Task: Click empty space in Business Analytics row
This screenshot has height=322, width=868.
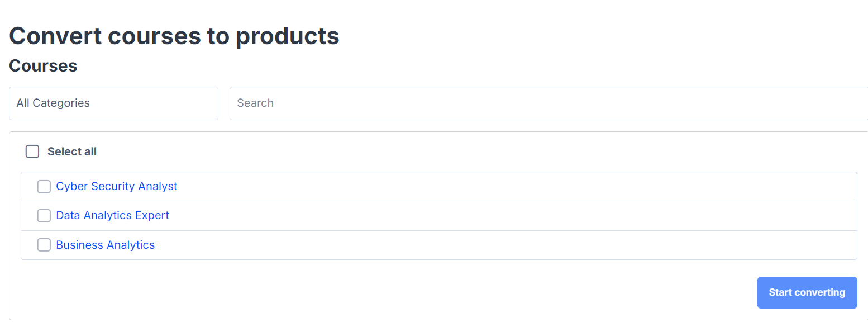Action: point(503,245)
